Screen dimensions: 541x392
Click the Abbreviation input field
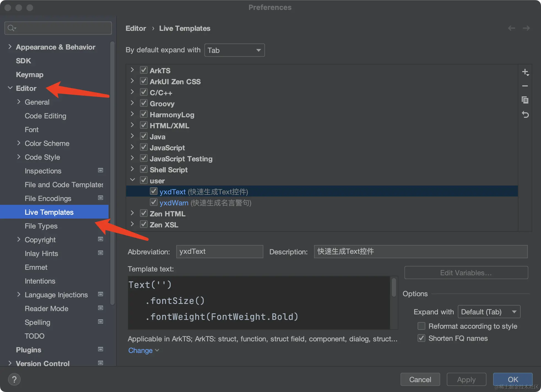tap(220, 251)
